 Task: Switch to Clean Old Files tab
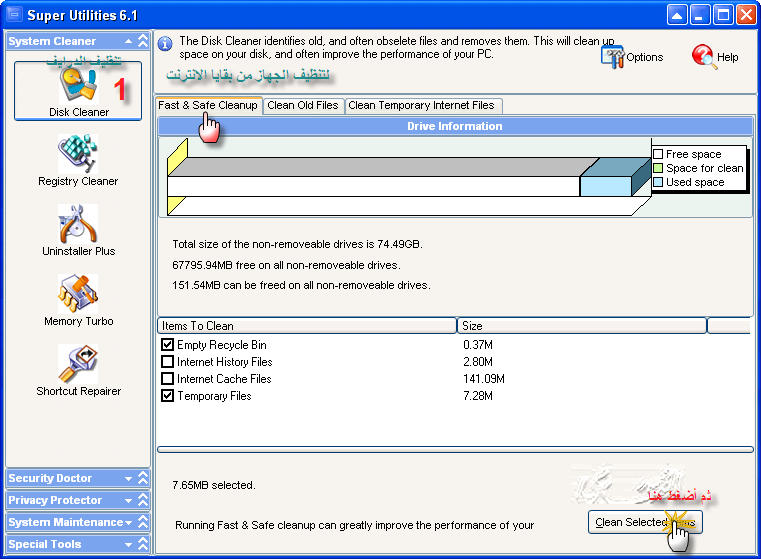[x=303, y=105]
